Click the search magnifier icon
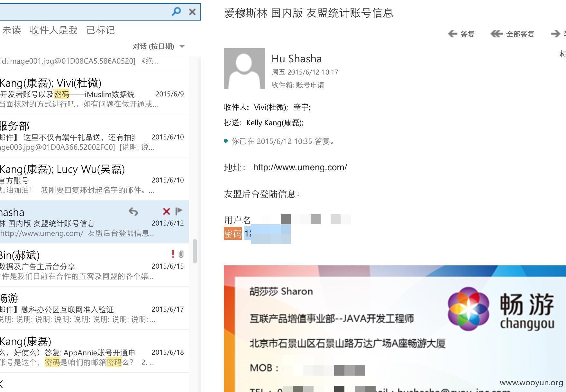This screenshot has height=392, width=566. coord(176,12)
